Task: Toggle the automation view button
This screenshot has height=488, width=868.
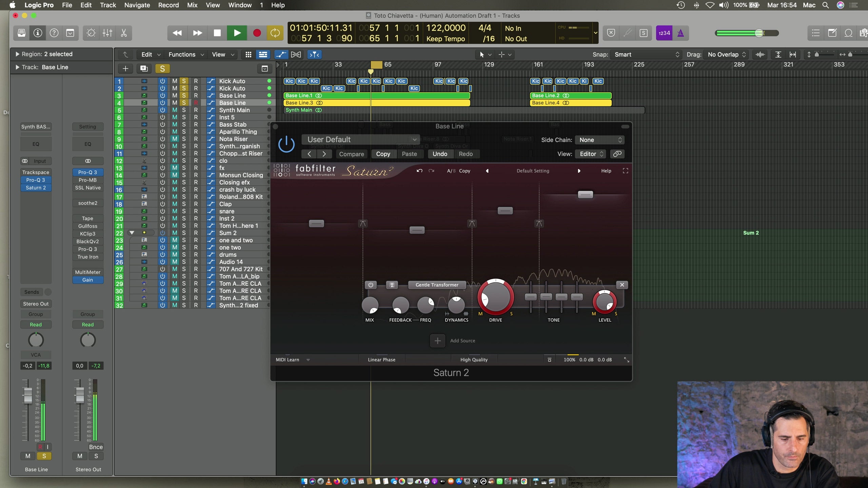Action: 281,55
